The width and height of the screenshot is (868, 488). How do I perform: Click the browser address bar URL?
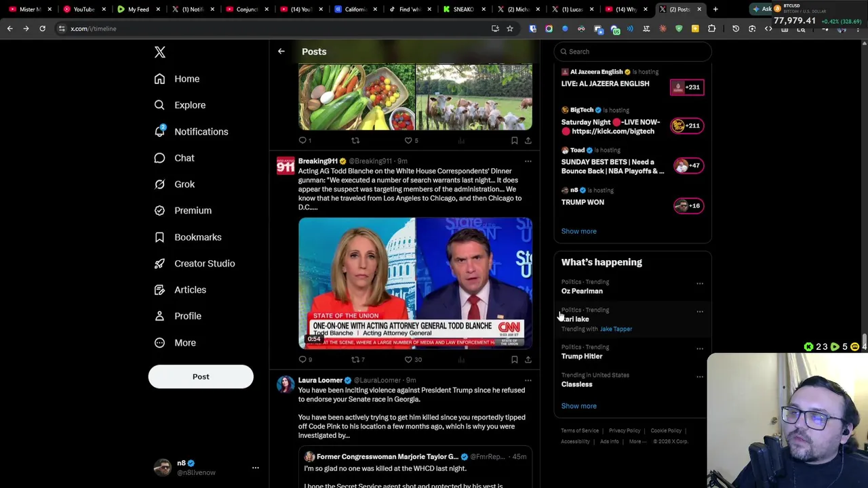click(94, 28)
